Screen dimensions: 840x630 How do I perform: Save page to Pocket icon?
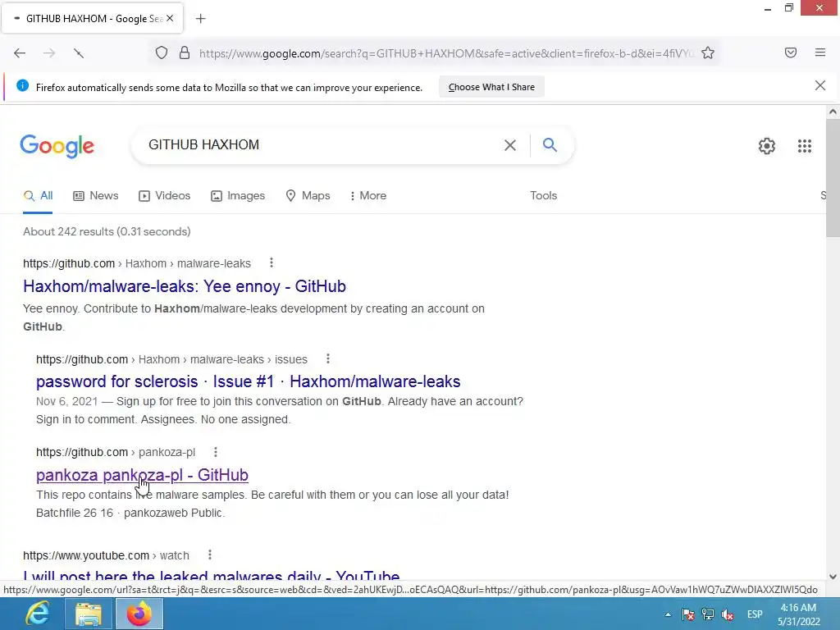pyautogui.click(x=791, y=52)
